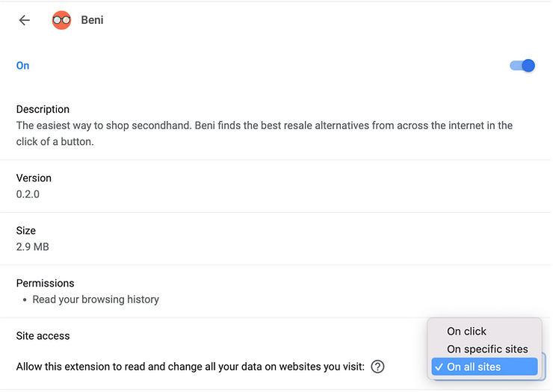Pick the On all sites option
The height and width of the screenshot is (392, 553).
pyautogui.click(x=484, y=367)
